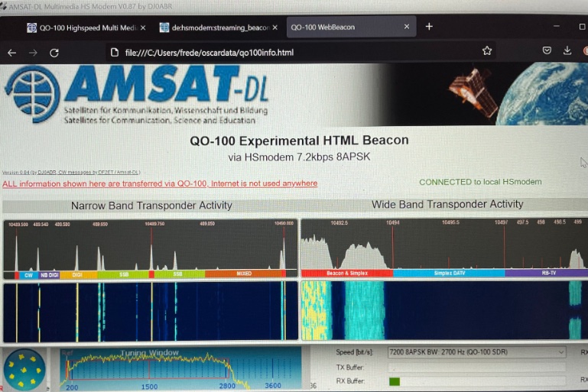Open the Speed [bit/s] dropdown
This screenshot has height=392, width=588.
[476, 352]
